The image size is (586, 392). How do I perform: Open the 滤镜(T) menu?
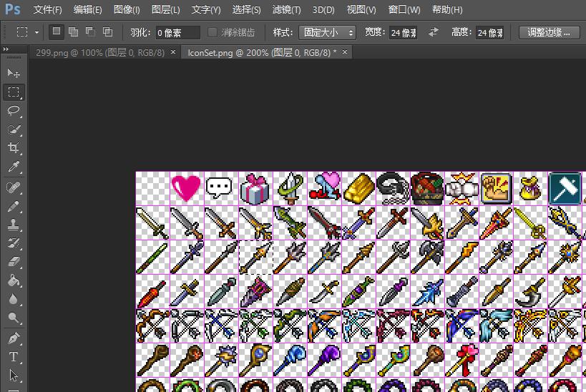point(286,9)
